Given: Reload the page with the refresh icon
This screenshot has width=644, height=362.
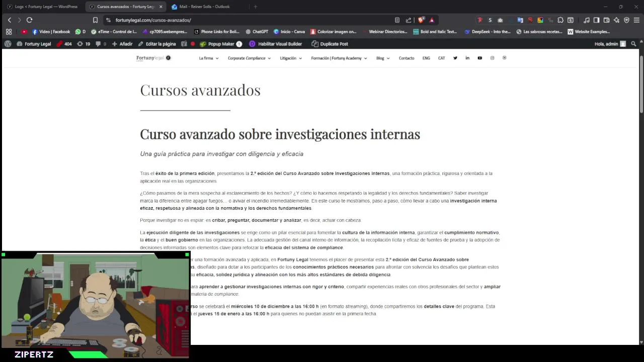Looking at the screenshot, I should [x=29, y=20].
